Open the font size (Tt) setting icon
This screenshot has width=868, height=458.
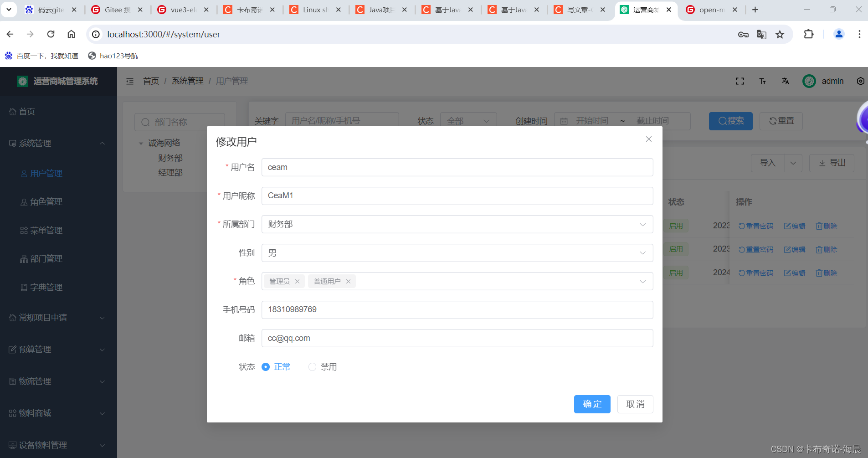coord(762,81)
